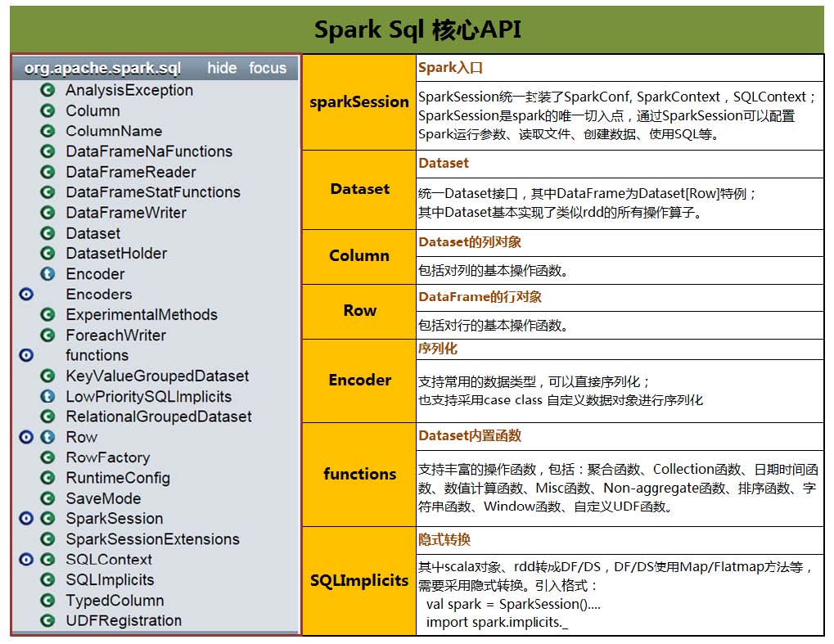Open the LowPrioritySQLImplicits trait link

coord(148,397)
